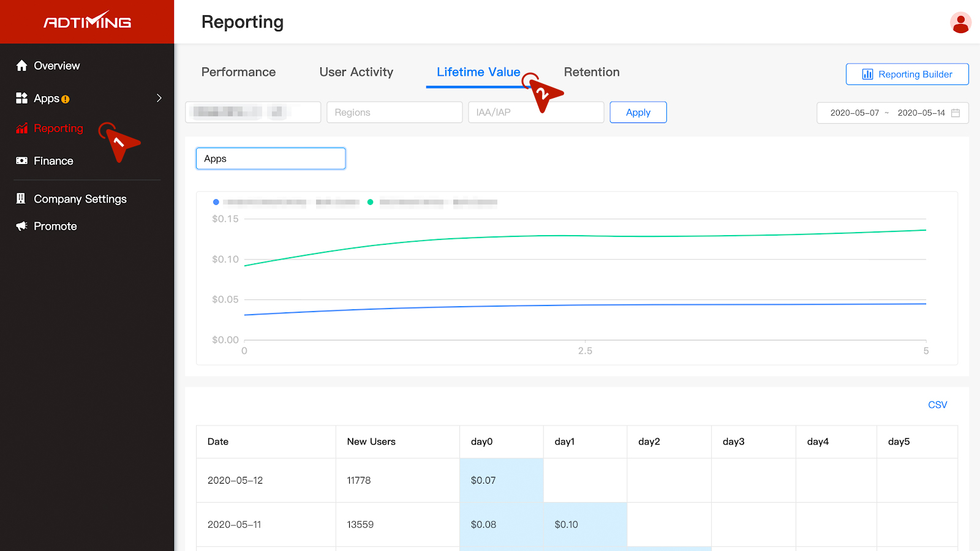Screen dimensions: 980x551
Task: Download the table via CSV link
Action: coord(937,405)
